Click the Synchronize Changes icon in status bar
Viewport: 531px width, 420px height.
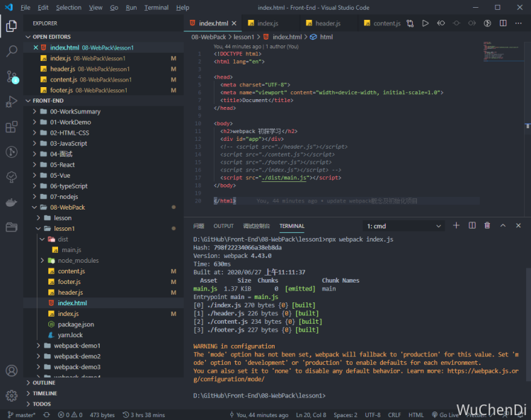47,415
